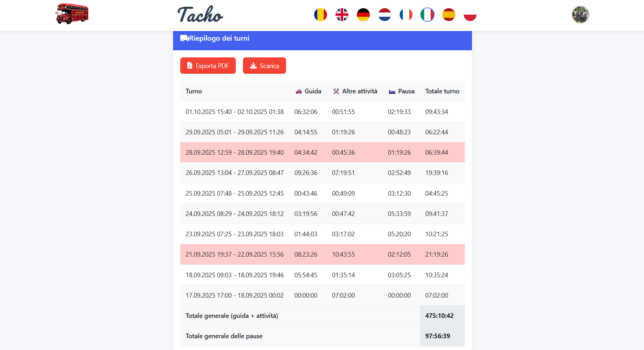
Task: Select the French flag language
Action: [406, 15]
